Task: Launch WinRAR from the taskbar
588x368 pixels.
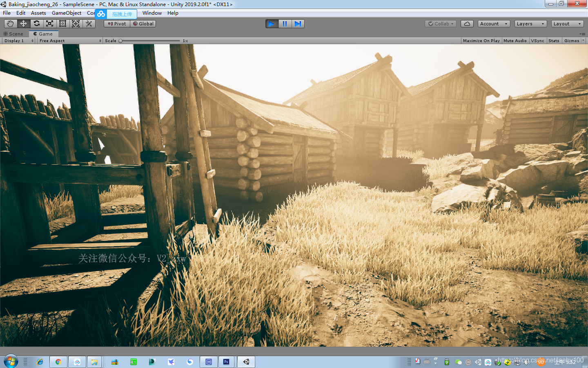Action: click(x=115, y=362)
